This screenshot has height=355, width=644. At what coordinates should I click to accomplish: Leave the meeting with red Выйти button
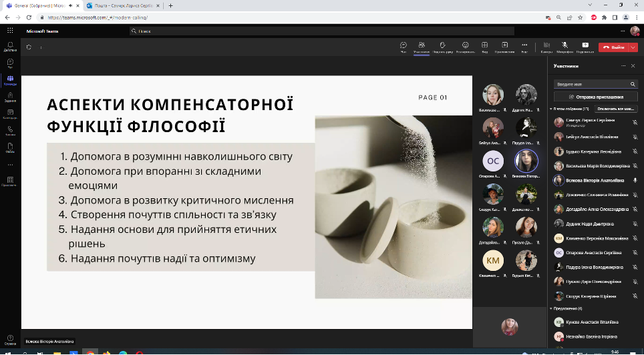(x=613, y=47)
